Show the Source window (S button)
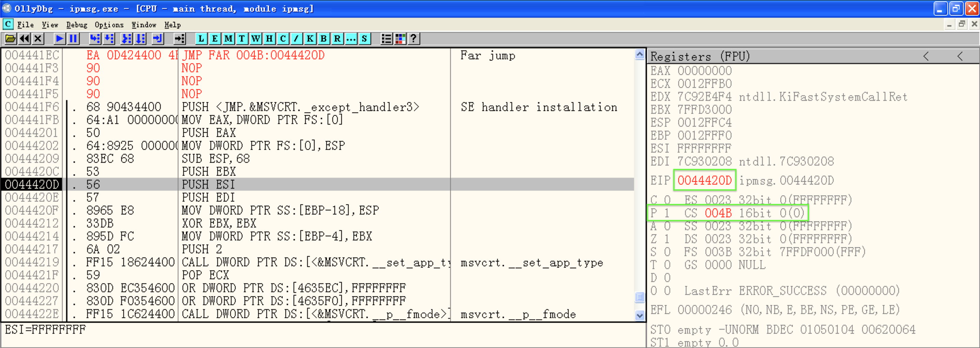 364,38
